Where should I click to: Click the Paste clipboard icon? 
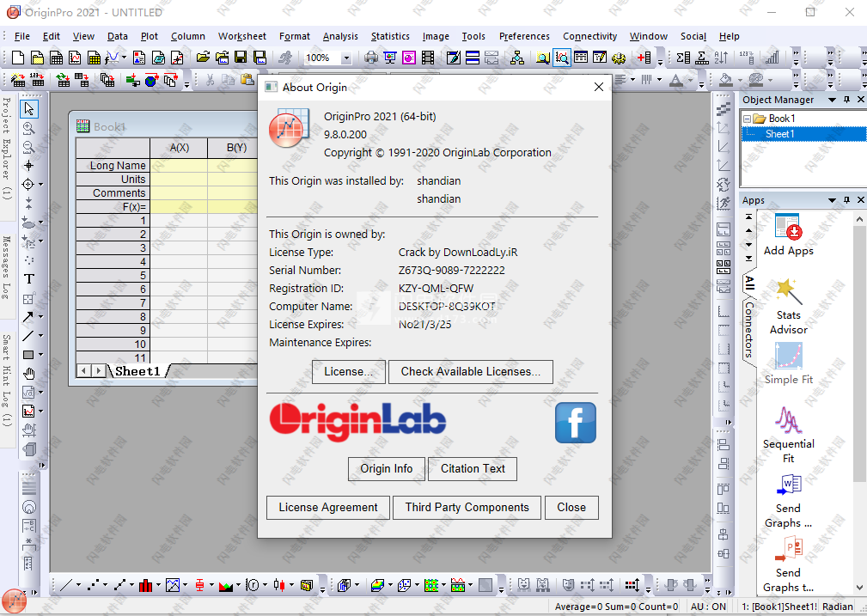[247, 80]
